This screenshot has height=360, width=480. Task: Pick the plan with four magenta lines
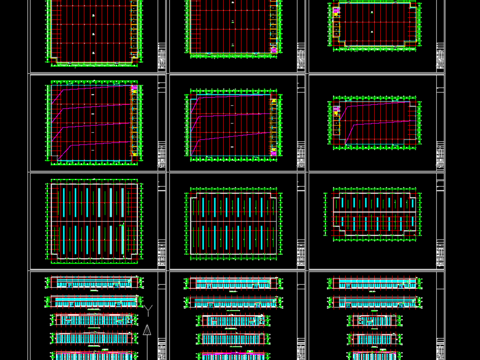tap(94, 123)
